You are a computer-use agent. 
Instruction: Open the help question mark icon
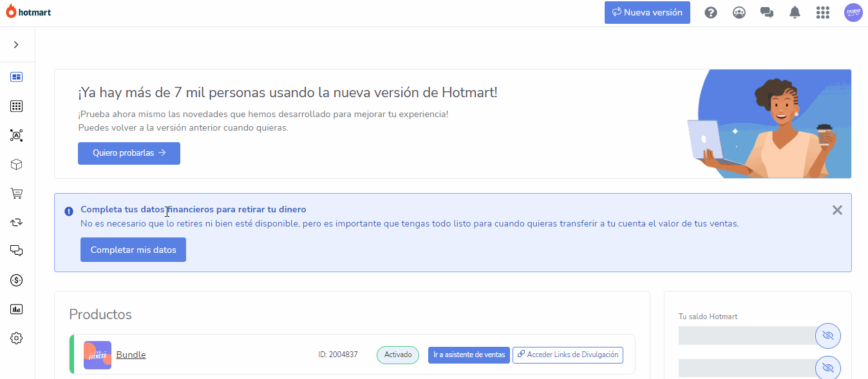[x=711, y=12]
